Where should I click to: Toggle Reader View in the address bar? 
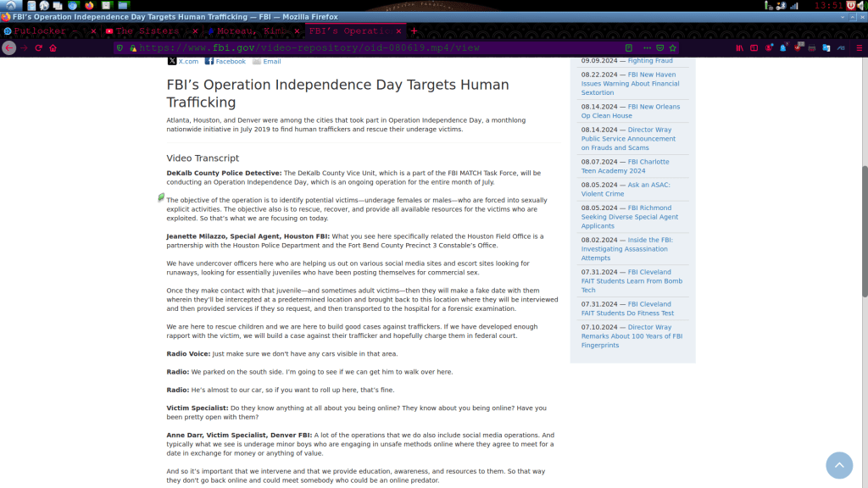tap(629, 48)
